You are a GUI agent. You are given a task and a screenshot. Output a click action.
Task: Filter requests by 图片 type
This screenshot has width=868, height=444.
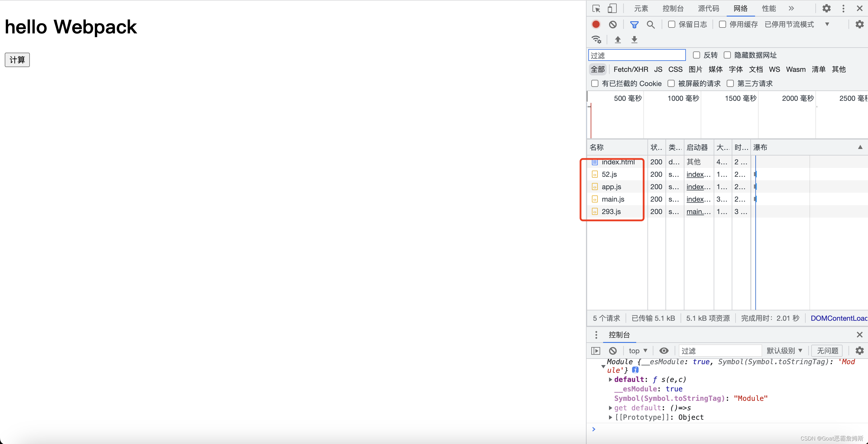[x=695, y=69]
